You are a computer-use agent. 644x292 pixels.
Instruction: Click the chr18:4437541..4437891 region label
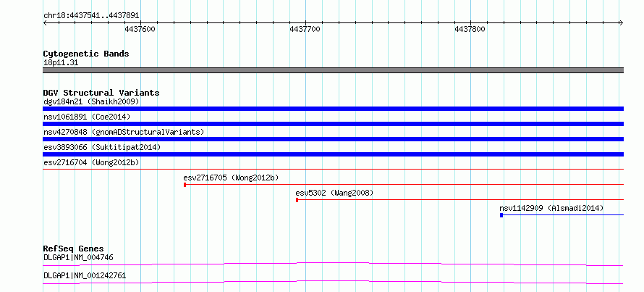pos(91,16)
